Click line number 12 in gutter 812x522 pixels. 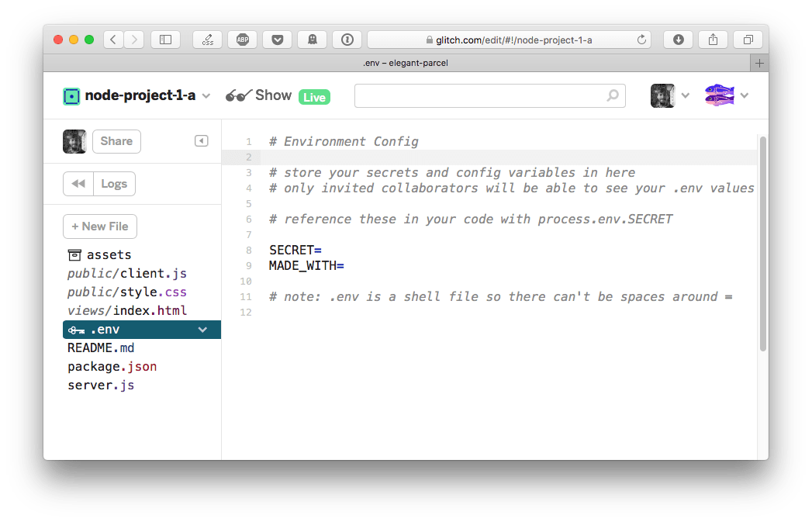pyautogui.click(x=246, y=313)
